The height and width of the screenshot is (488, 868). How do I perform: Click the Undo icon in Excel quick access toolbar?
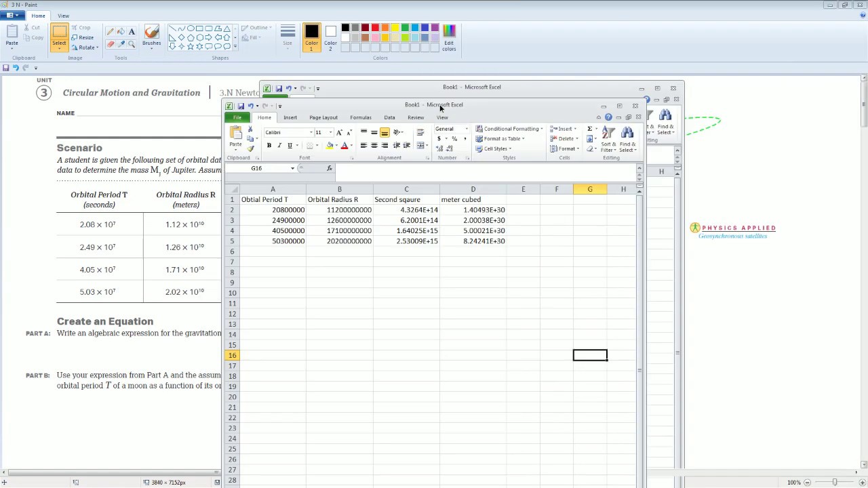(x=250, y=106)
